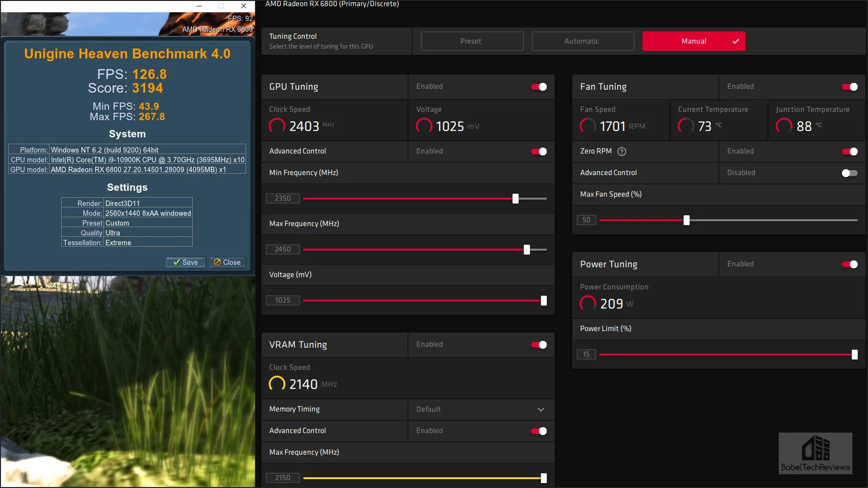Click the 'AMD Radeon RX 6800 (Primary/Discrete)' title

[x=332, y=4]
